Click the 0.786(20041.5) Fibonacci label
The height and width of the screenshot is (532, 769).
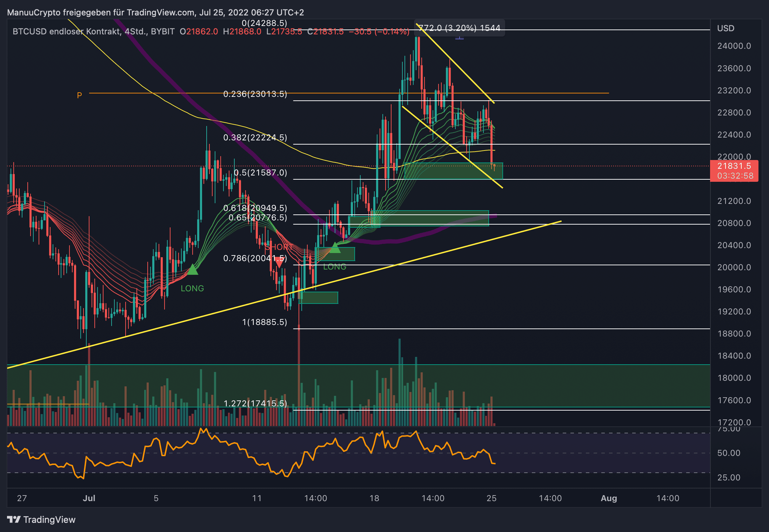(x=255, y=258)
